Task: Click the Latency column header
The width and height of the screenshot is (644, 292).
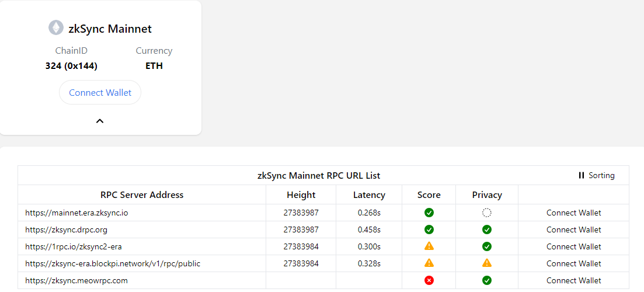Action: [369, 194]
